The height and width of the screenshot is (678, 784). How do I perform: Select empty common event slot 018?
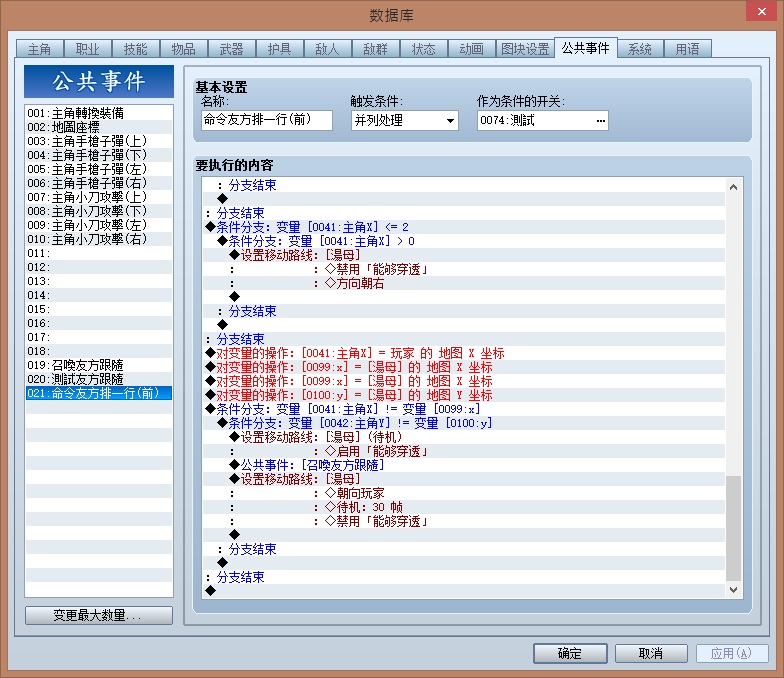98,351
